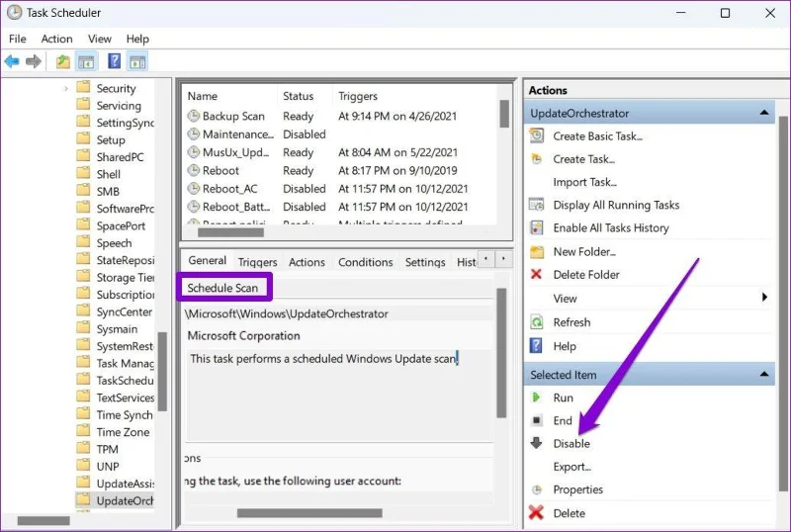Select the MusUx_Upd task row
The width and height of the screenshot is (791, 532).
[341, 152]
